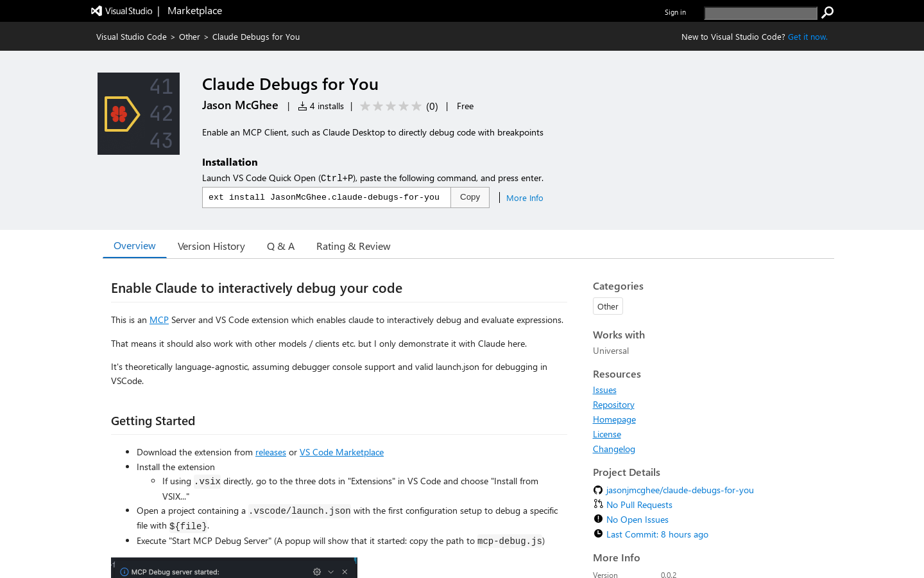This screenshot has width=924, height=578.
Task: Click the last commit clock icon
Action: click(x=598, y=534)
